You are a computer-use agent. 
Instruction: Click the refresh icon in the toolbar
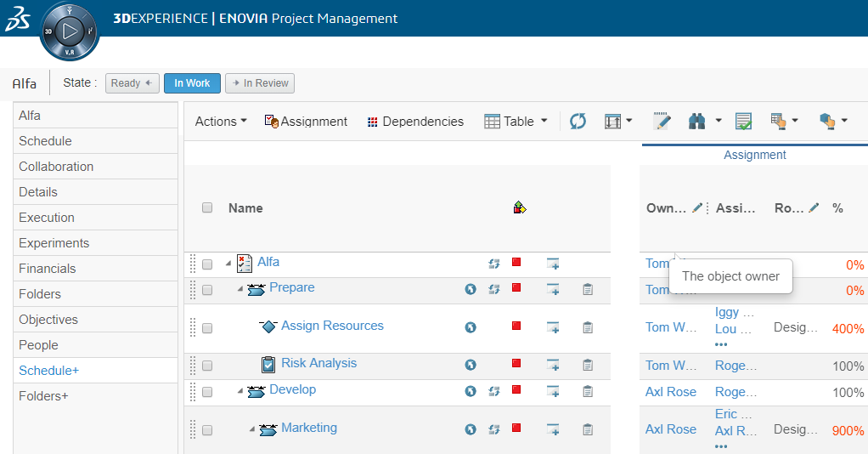point(578,122)
